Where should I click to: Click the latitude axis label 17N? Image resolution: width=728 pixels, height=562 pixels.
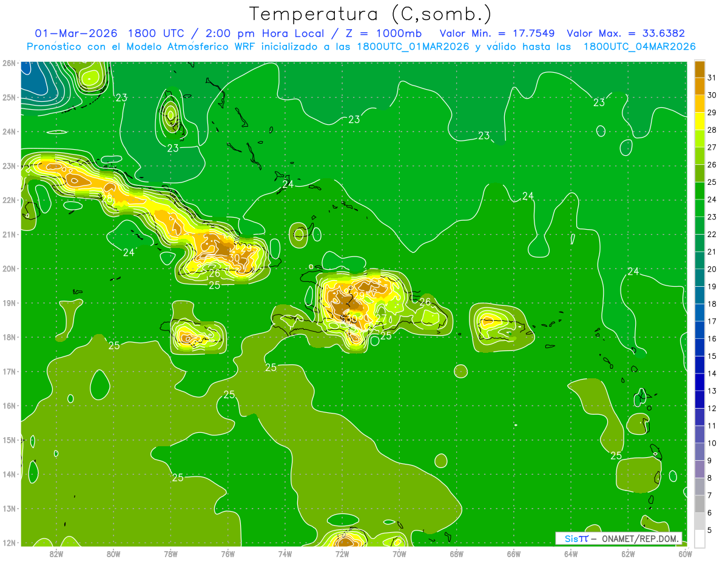(x=9, y=372)
